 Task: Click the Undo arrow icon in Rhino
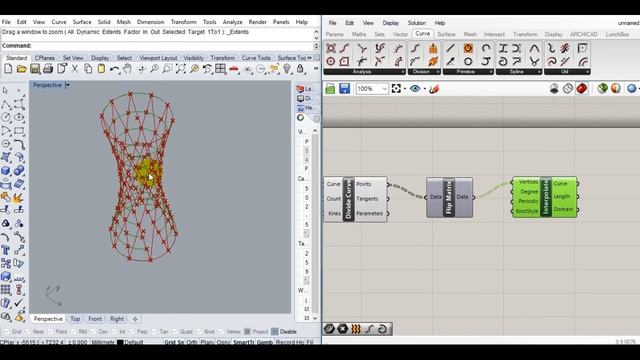pyautogui.click(x=114, y=69)
